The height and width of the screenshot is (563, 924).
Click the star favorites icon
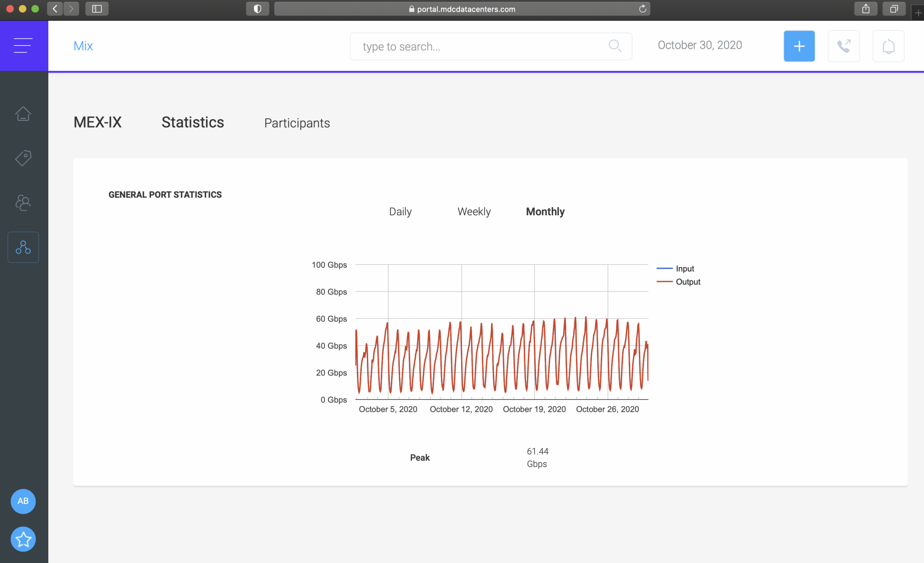(23, 539)
